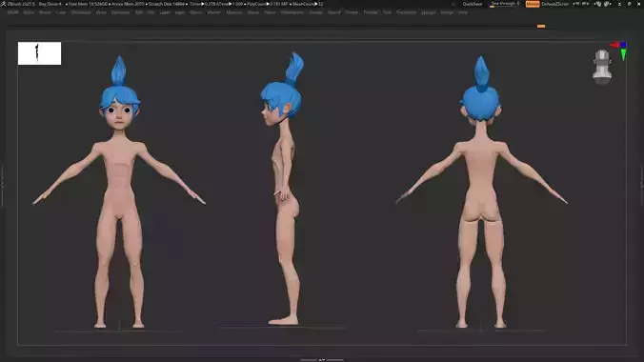Click the camera view head icon
Image resolution: width=644 pixels, height=362 pixels.
point(602,67)
